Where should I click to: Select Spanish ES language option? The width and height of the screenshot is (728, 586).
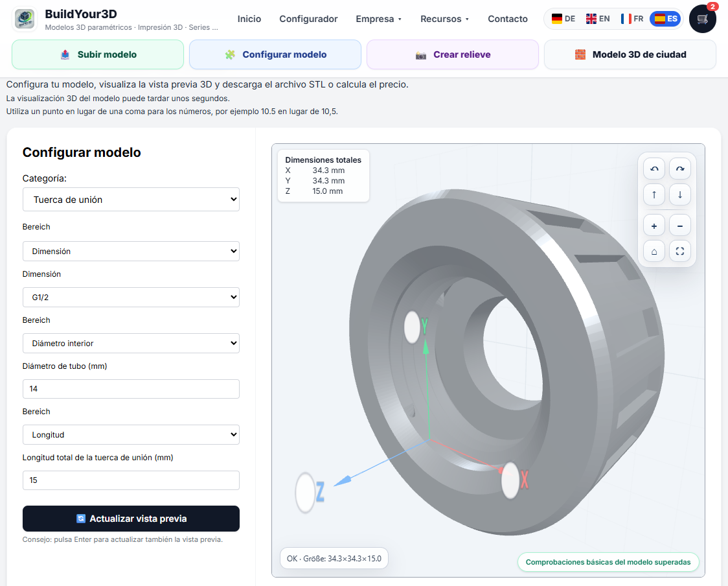tap(665, 19)
